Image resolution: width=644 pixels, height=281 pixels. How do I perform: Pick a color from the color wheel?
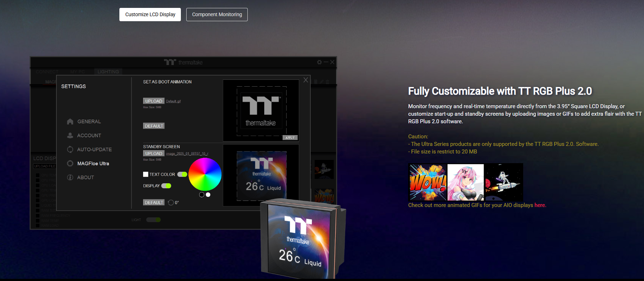click(x=205, y=174)
